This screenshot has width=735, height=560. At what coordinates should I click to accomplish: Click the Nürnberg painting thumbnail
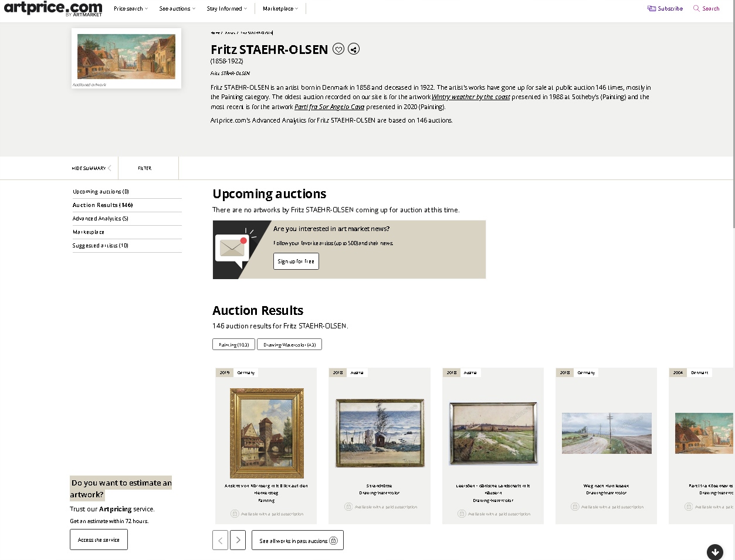(x=267, y=433)
